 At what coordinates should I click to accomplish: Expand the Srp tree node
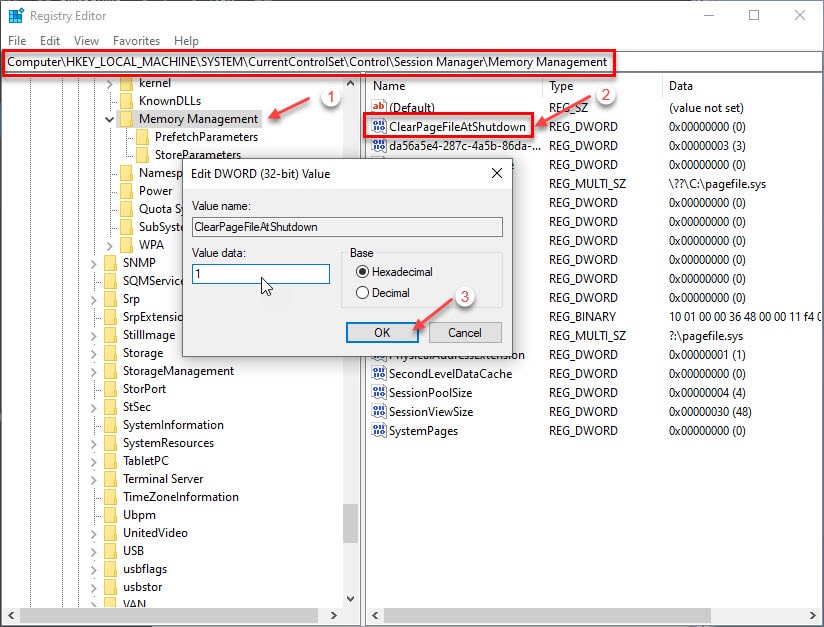tap(94, 300)
